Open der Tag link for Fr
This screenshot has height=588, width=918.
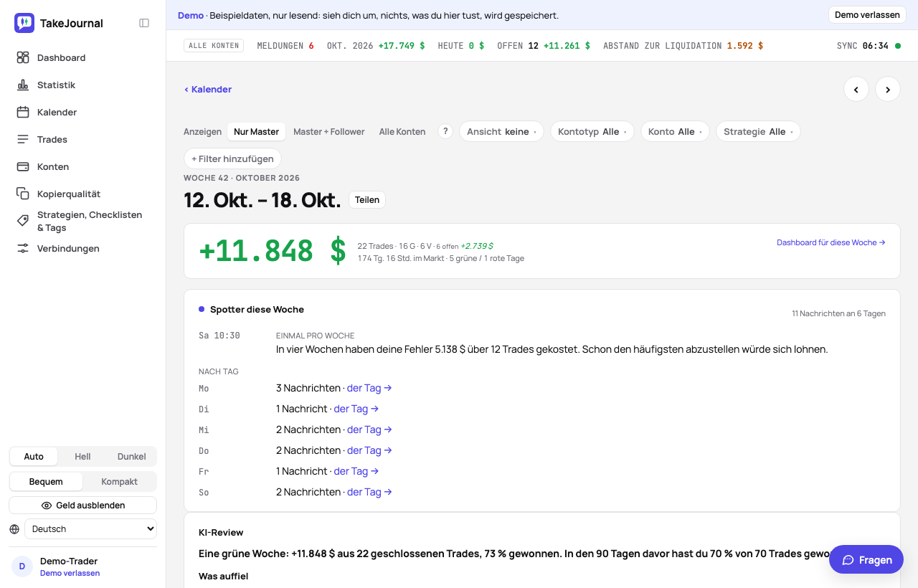click(x=356, y=471)
